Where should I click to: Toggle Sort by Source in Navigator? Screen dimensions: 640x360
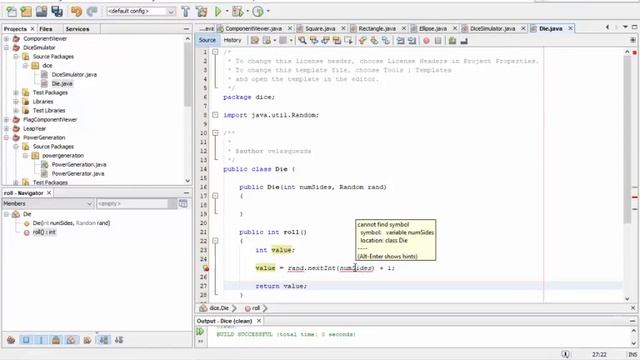(x=119, y=340)
